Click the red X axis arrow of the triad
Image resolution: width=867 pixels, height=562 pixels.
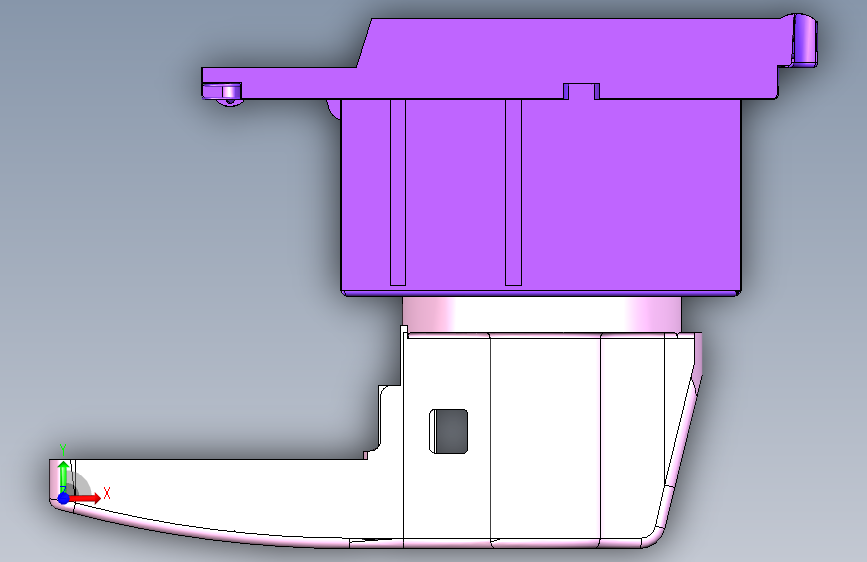point(86,498)
